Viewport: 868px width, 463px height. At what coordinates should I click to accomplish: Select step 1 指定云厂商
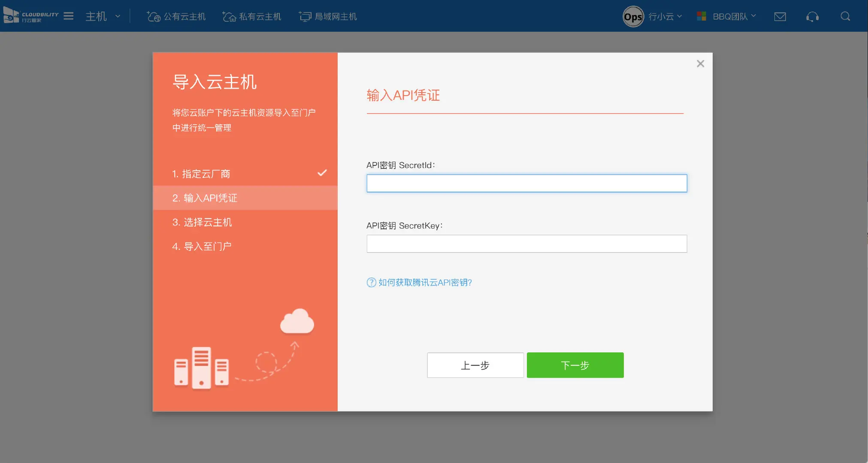(201, 174)
